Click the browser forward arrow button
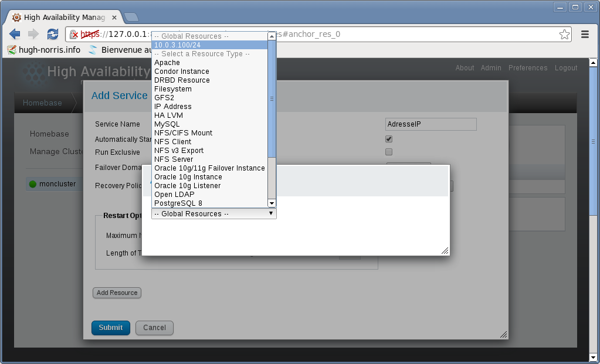600x364 pixels. point(33,34)
